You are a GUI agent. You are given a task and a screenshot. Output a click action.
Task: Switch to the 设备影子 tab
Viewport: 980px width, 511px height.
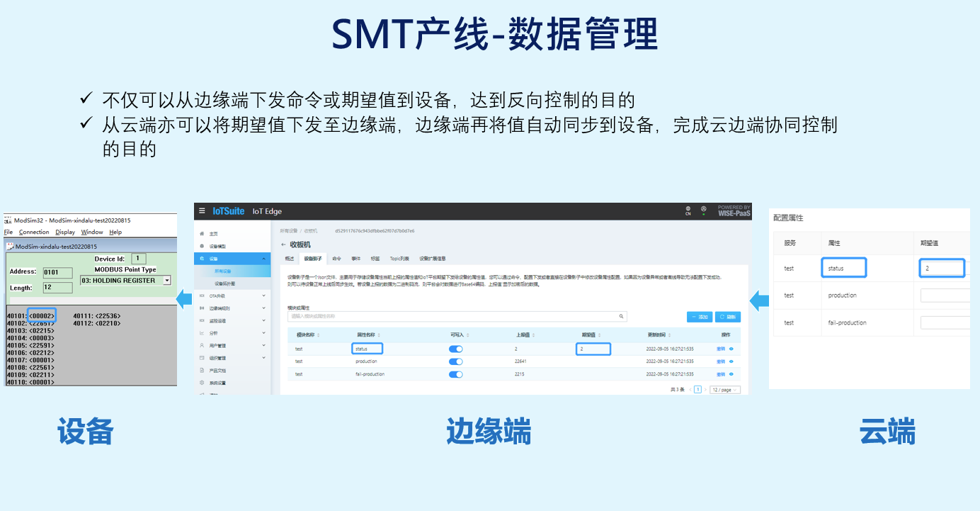click(313, 259)
